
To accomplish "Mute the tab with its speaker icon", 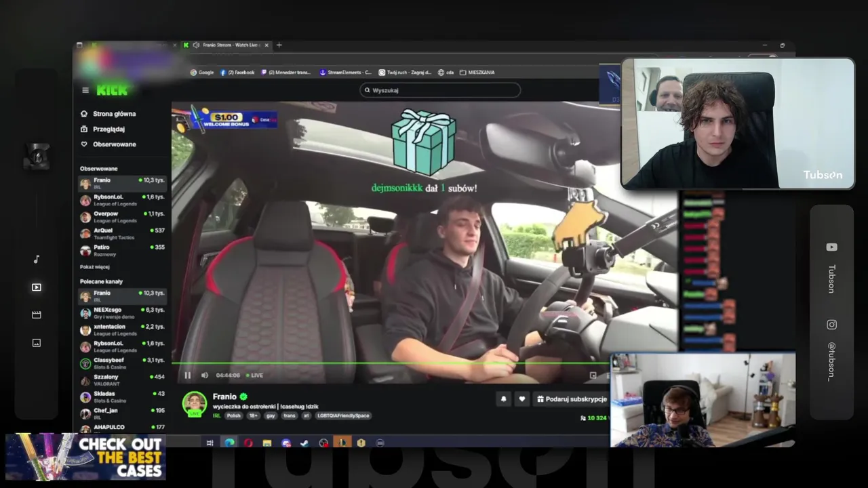I will point(196,45).
